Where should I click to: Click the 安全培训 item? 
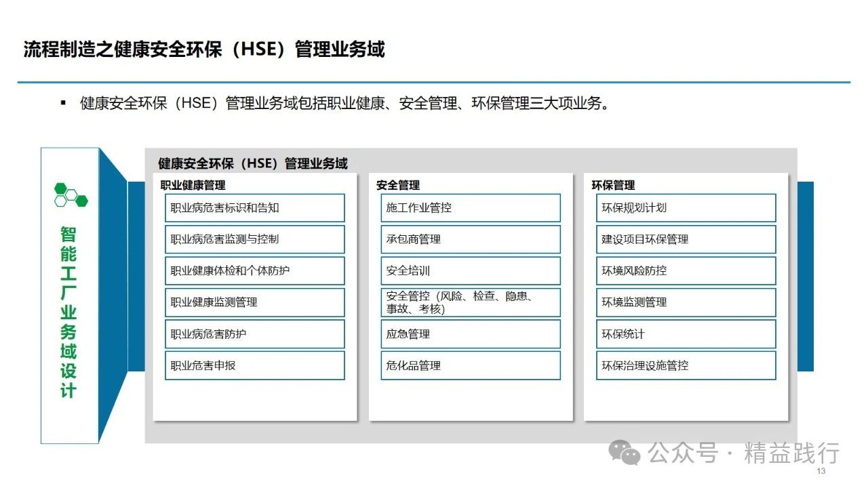coord(471,270)
